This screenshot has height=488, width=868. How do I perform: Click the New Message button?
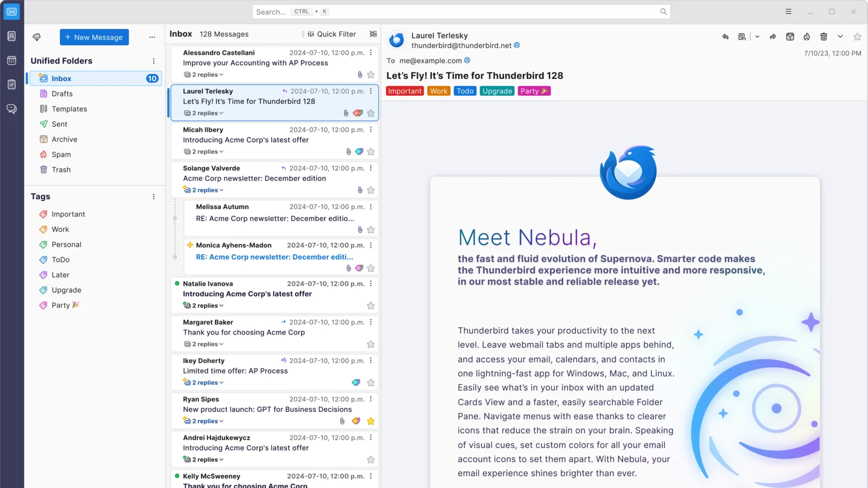pyautogui.click(x=94, y=37)
